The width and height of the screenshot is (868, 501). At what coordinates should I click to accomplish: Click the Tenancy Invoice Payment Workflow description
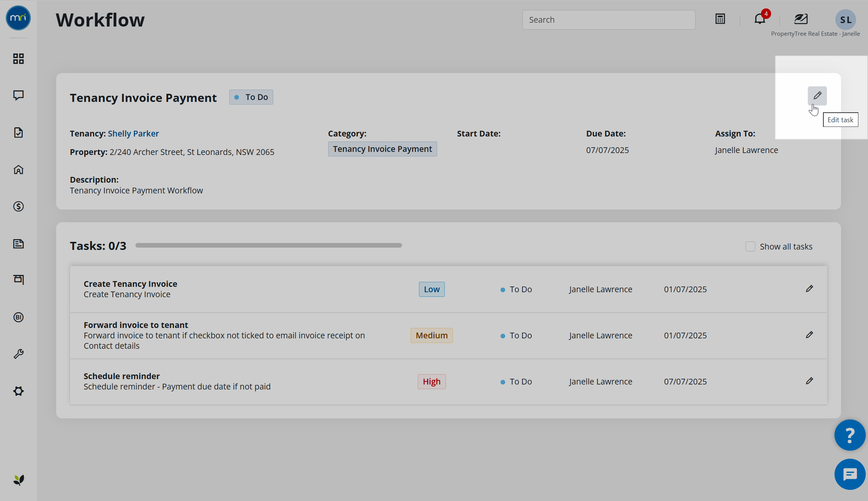coord(136,190)
